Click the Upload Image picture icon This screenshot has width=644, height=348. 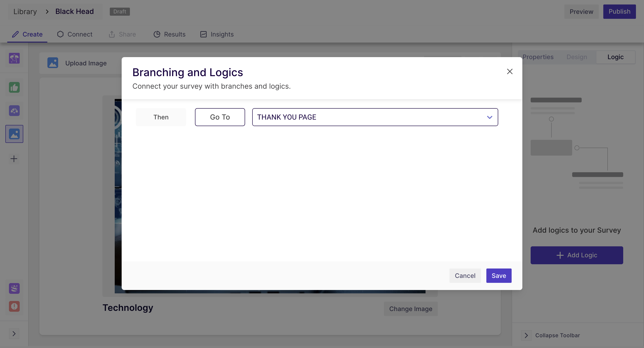point(53,63)
